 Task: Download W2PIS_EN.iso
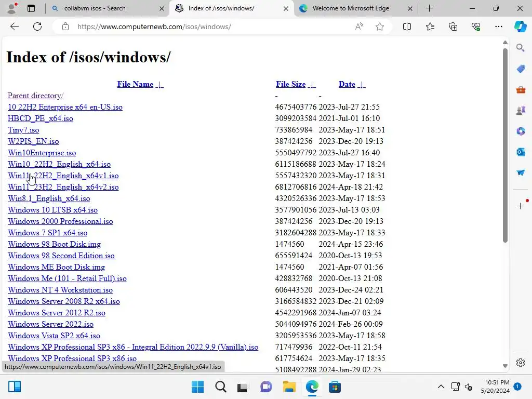pyautogui.click(x=33, y=141)
